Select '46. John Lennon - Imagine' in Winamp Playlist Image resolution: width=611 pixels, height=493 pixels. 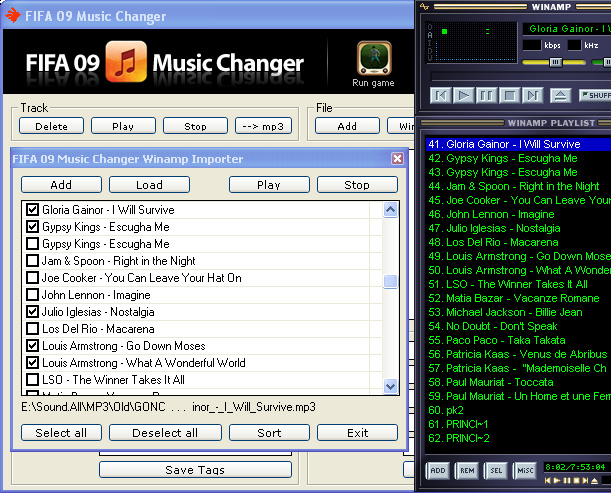point(518,214)
